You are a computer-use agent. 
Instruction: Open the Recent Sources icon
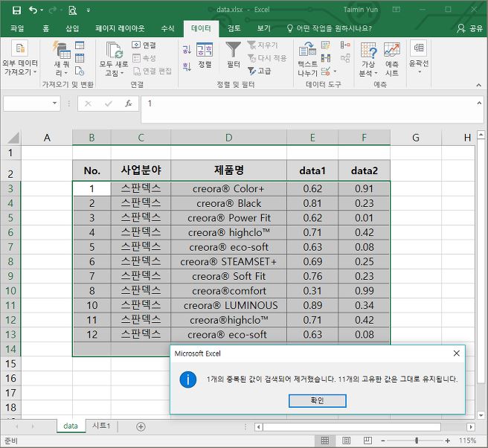click(80, 71)
